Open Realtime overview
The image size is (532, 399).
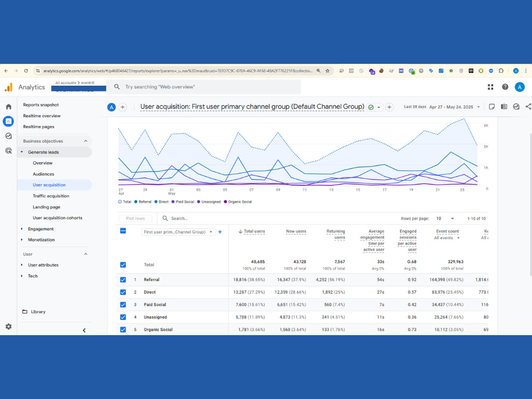tap(41, 115)
